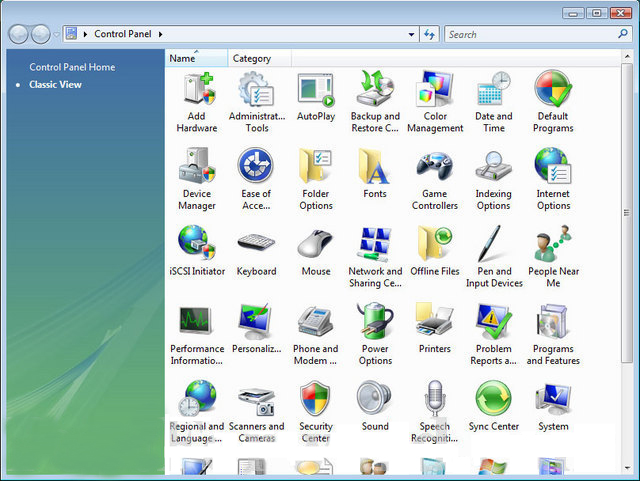The image size is (640, 481).
Task: Expand the address bar history dropdown
Action: click(x=411, y=35)
